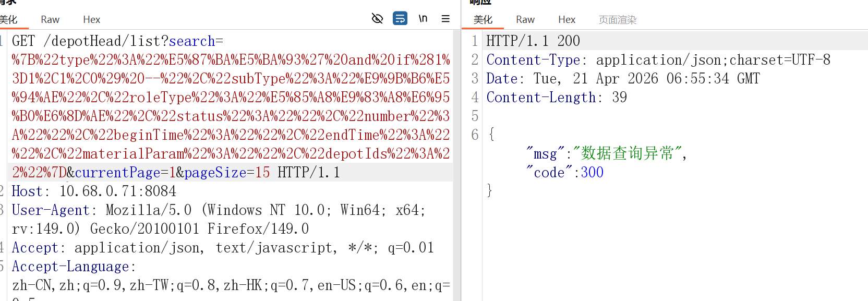Click the date value 'Tue, 21 Apr 2026 06:55:34 GMT'
The width and height of the screenshot is (868, 301).
click(x=647, y=78)
